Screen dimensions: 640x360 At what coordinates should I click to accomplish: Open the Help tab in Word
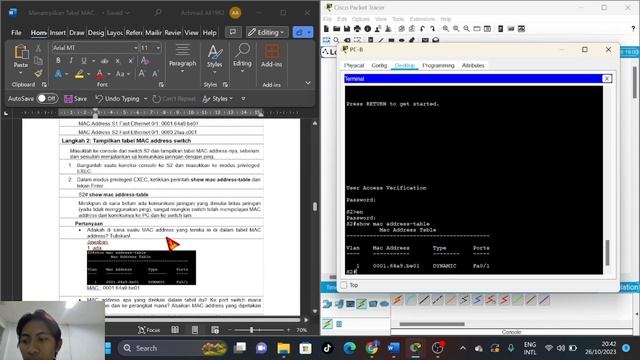tap(209, 33)
